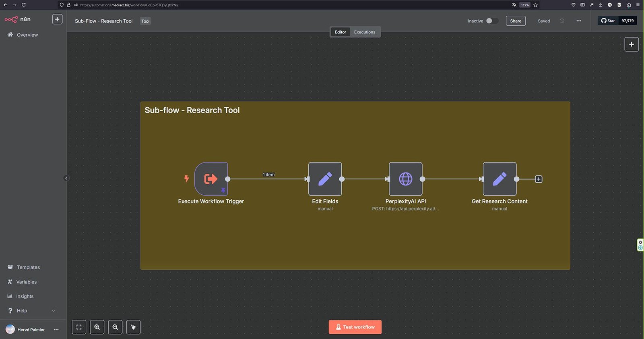Go back in browser history
Viewport: 644px width, 339px height.
pyautogui.click(x=6, y=5)
